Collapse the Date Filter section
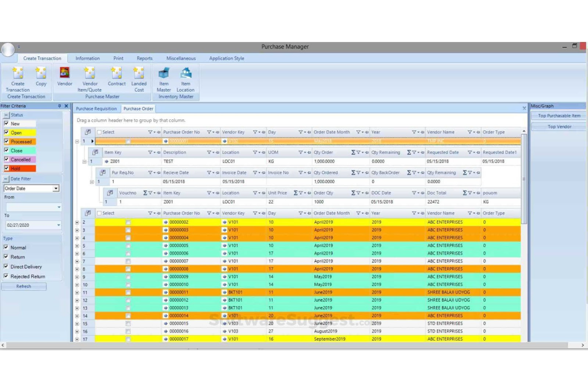The height and width of the screenshot is (392, 588). (x=6, y=179)
